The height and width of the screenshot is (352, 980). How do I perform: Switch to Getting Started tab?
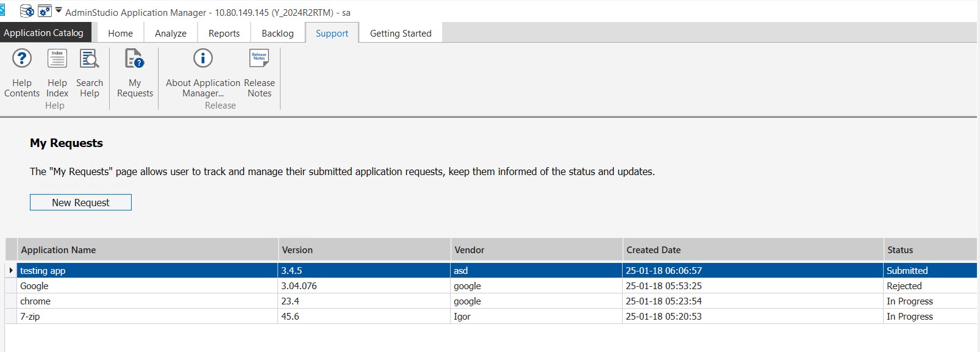pyautogui.click(x=401, y=34)
